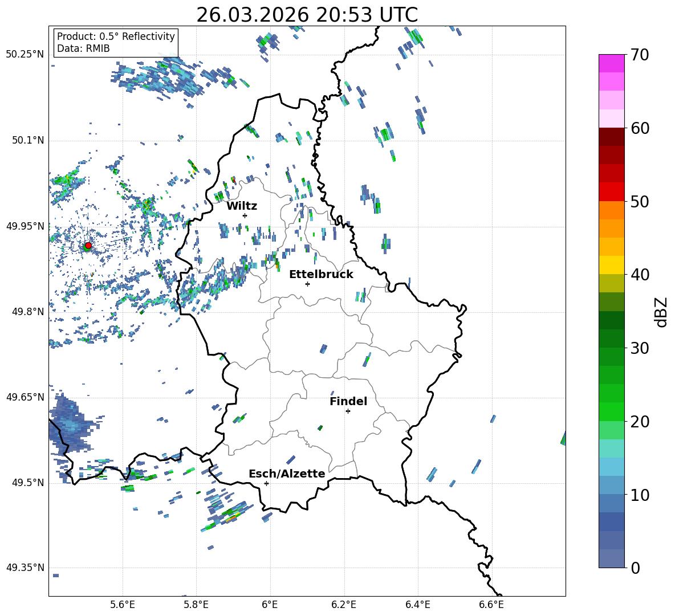The height and width of the screenshot is (616, 675).
Task: Pick the bright red colorbar segment above 50
Action: pyautogui.click(x=612, y=191)
